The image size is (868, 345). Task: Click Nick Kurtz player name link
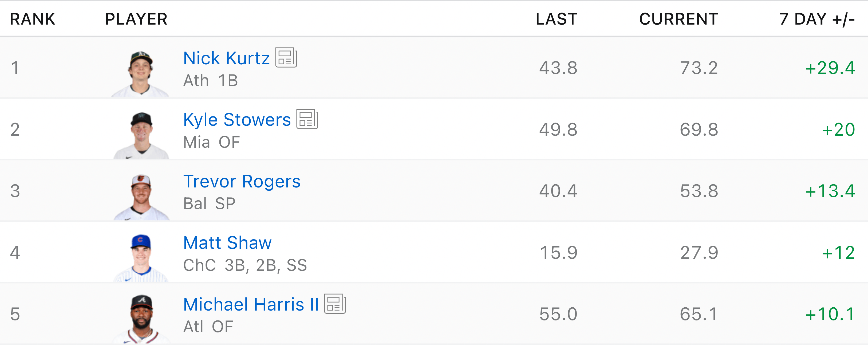[226, 58]
